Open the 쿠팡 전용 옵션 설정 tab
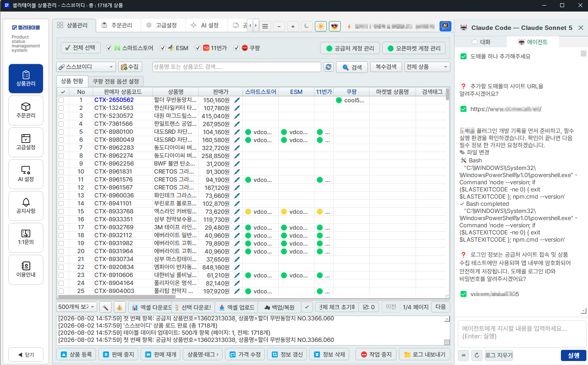588x365 pixels. (116, 81)
